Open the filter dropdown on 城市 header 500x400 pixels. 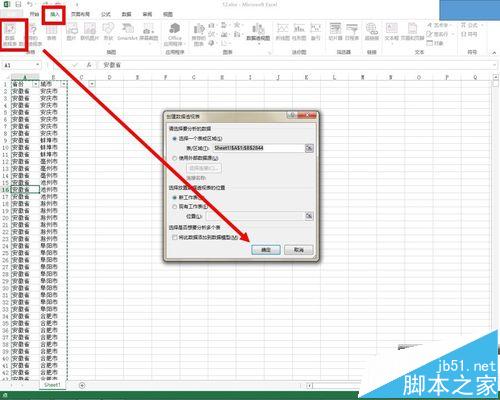point(64,84)
